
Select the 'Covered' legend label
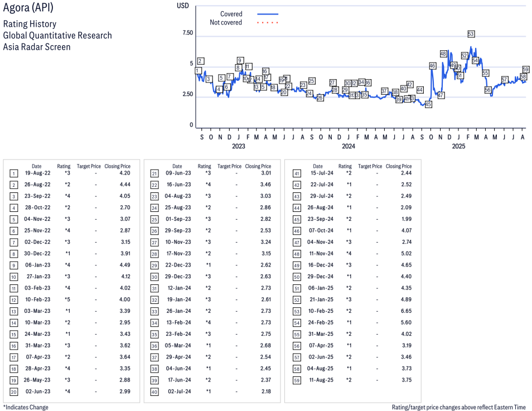pyautogui.click(x=231, y=14)
